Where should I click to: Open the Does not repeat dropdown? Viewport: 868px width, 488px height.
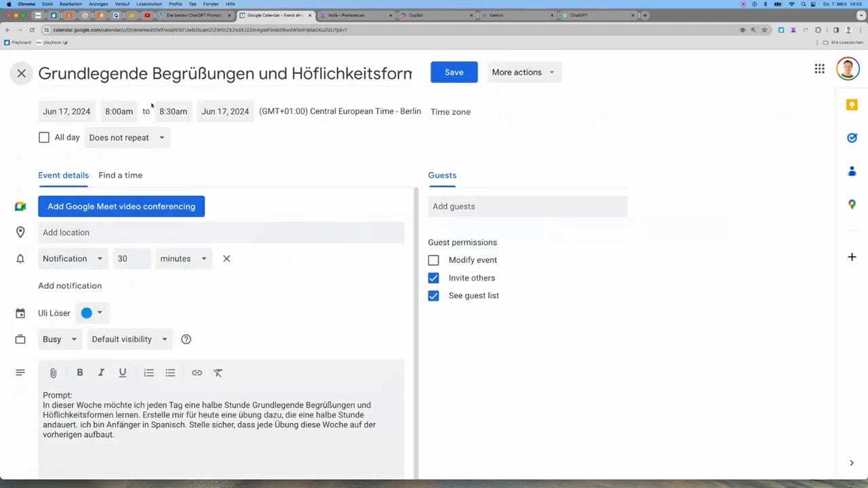pos(127,138)
